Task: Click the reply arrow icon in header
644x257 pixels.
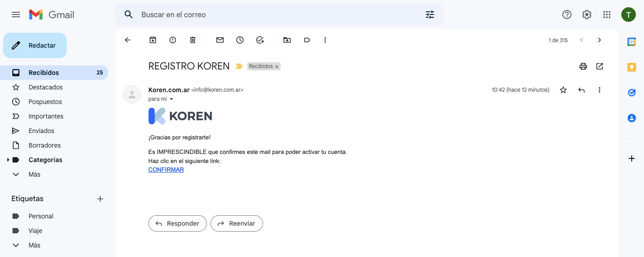Action: pyautogui.click(x=581, y=90)
